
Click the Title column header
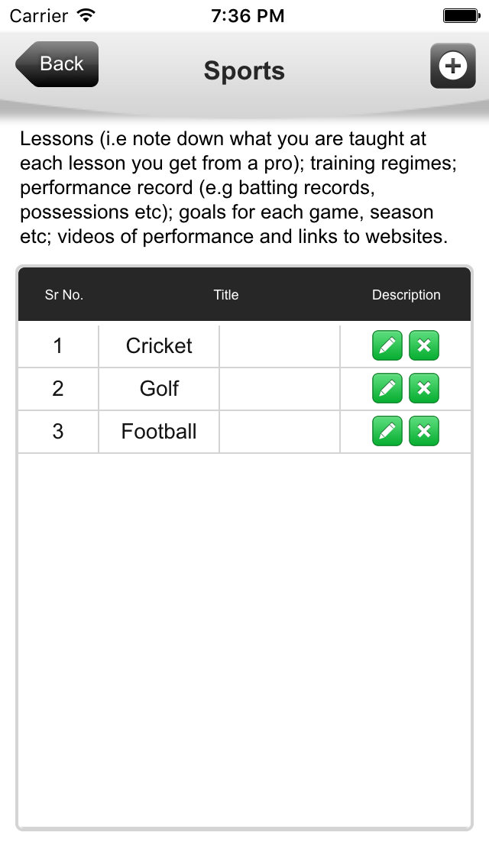tap(226, 295)
